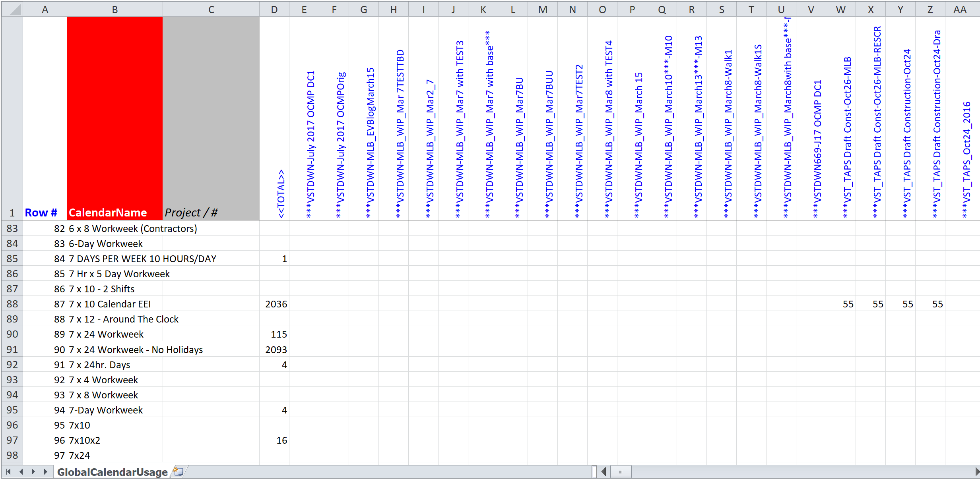Click the last-sheet navigation arrow
The height and width of the screenshot is (479, 980).
point(45,472)
